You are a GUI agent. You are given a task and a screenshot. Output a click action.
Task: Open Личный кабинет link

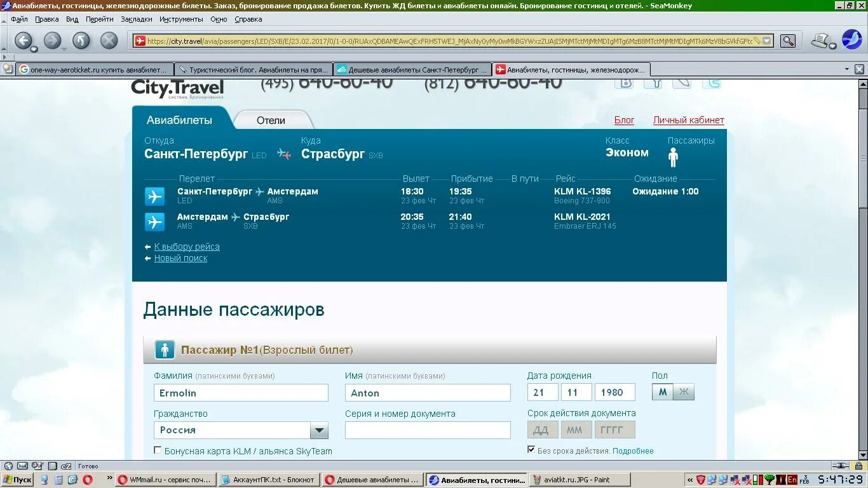click(x=688, y=119)
